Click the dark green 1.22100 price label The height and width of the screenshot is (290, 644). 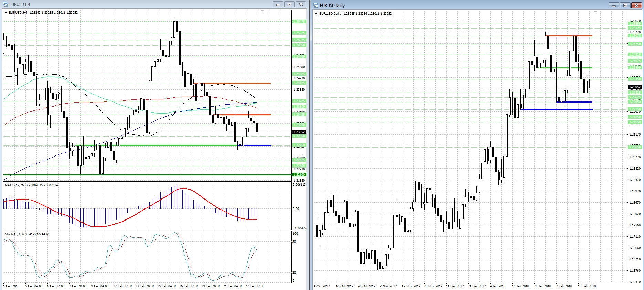coord(299,175)
